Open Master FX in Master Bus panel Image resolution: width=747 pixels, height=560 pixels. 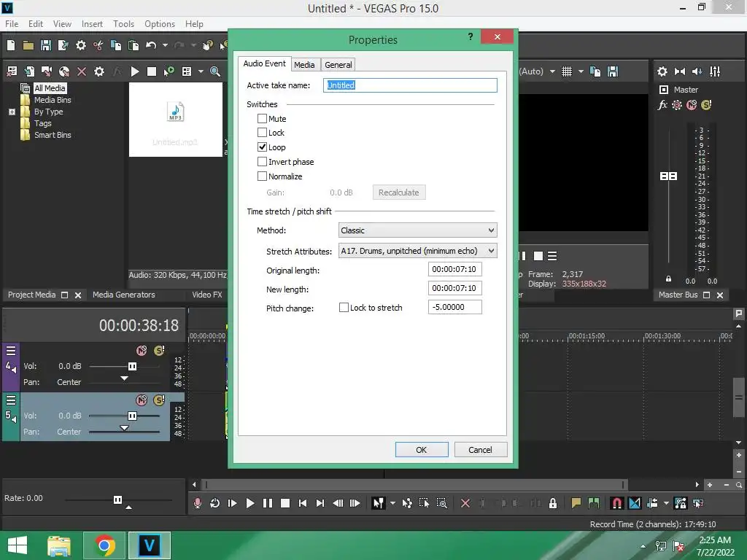pos(662,105)
